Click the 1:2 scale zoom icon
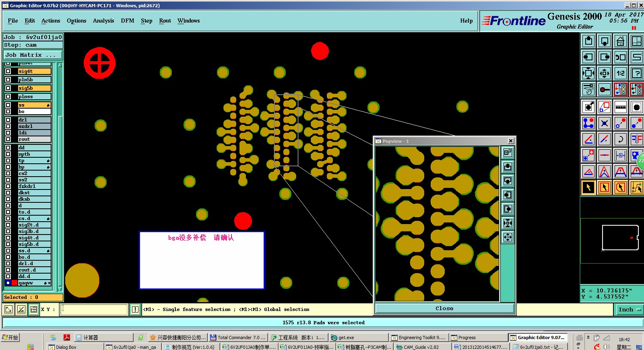Image resolution: width=644 pixels, height=350 pixels. [621, 73]
